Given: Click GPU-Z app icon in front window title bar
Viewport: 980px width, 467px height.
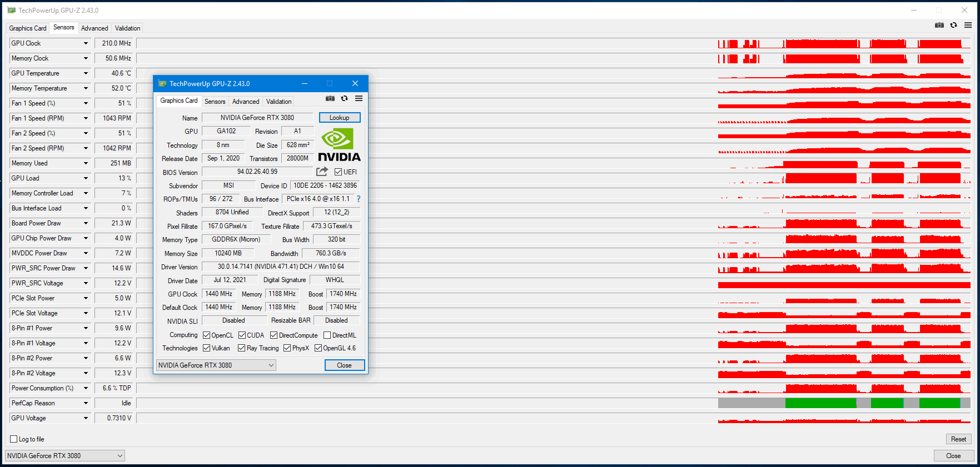Looking at the screenshot, I should tap(162, 83).
